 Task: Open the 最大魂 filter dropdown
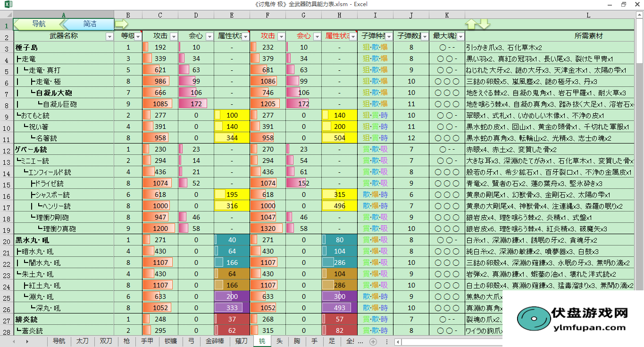pos(460,36)
